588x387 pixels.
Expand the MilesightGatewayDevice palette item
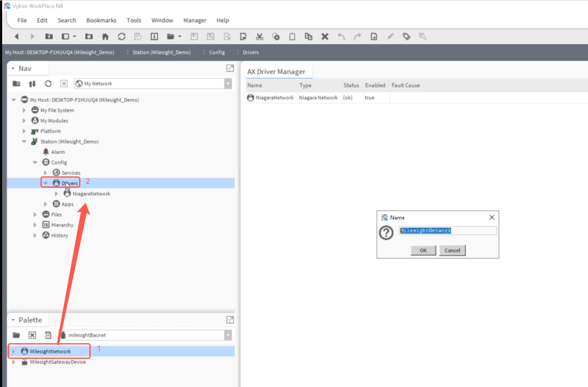(14, 362)
